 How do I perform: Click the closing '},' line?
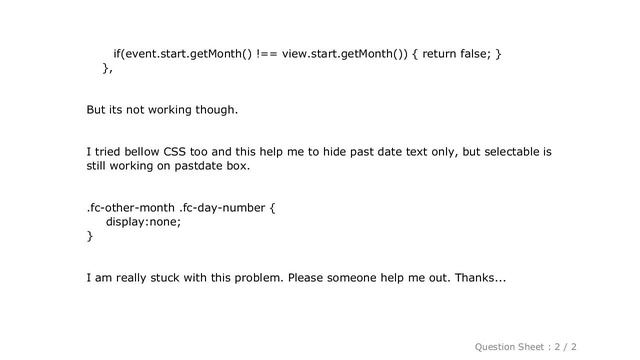click(108, 68)
